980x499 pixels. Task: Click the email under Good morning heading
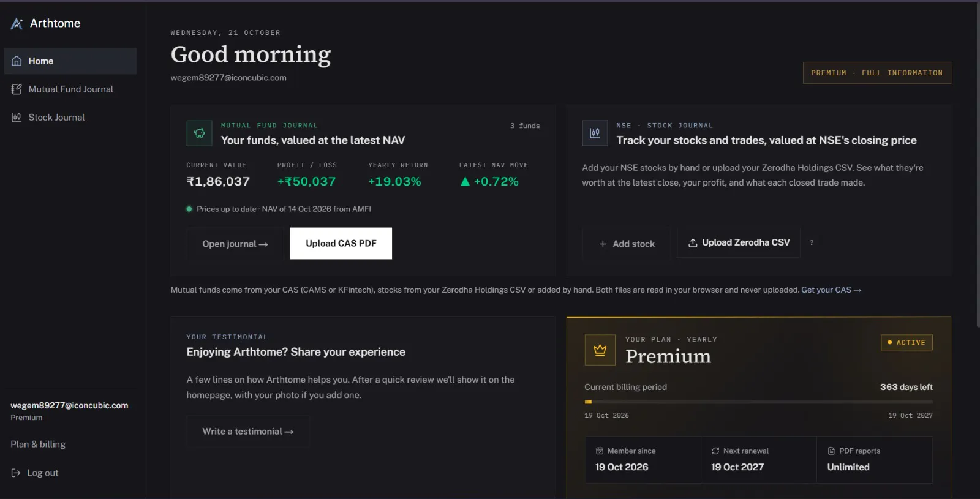228,78
